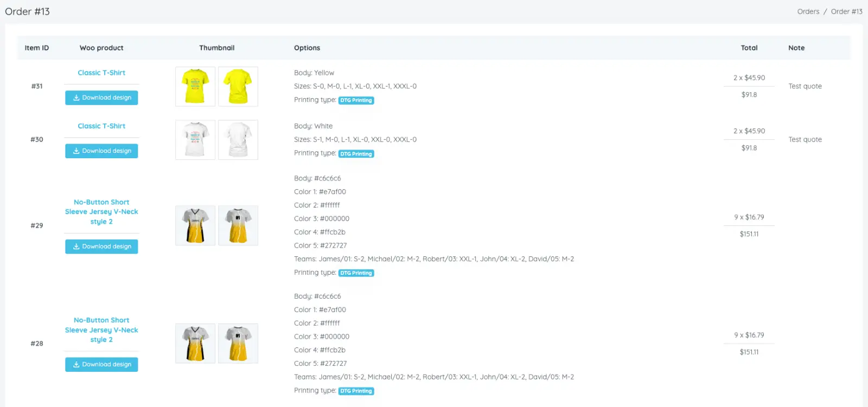868x407 pixels.
Task: Click Download design button for item #30
Action: (x=101, y=151)
